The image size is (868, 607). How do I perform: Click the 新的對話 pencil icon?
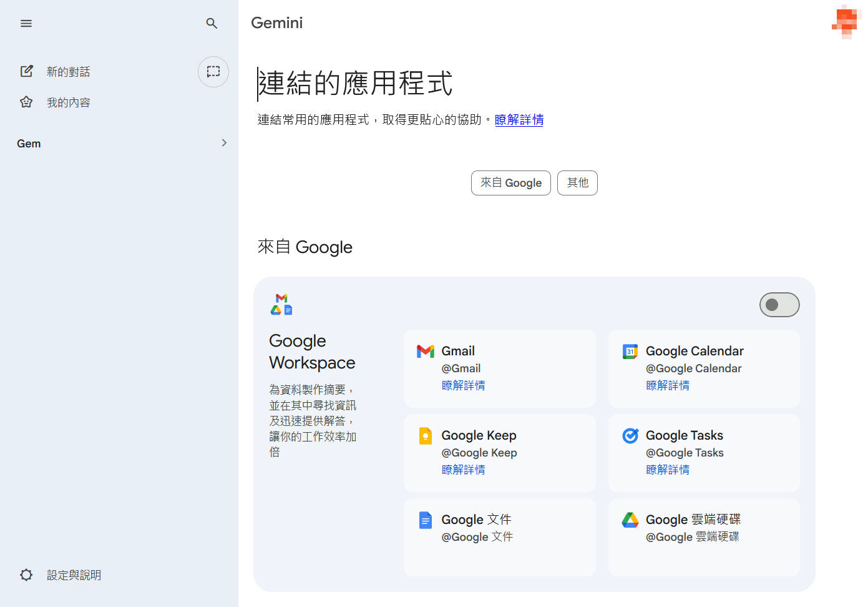tap(26, 71)
